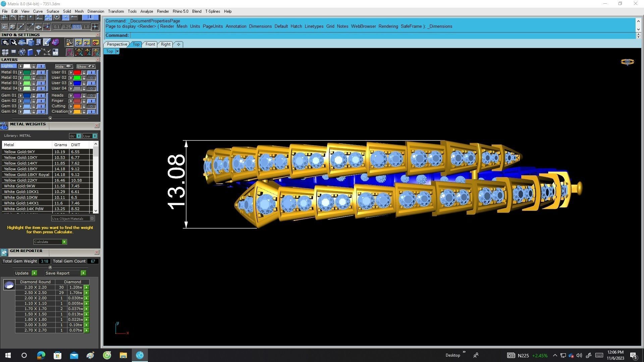
Task: Expand the User 01 layer arrow
Action: 71,72
